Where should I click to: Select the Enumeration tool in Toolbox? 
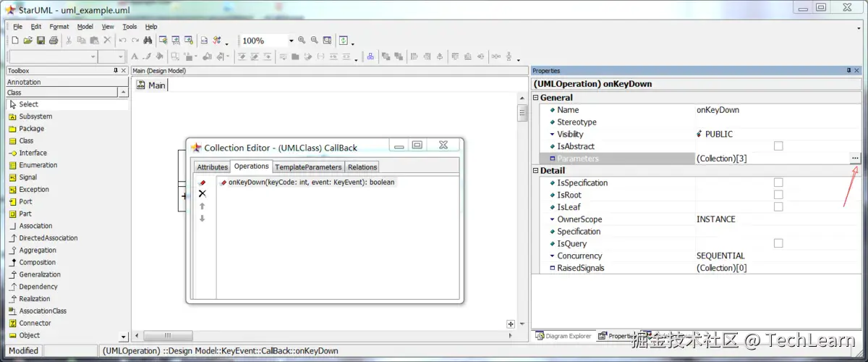[38, 165]
